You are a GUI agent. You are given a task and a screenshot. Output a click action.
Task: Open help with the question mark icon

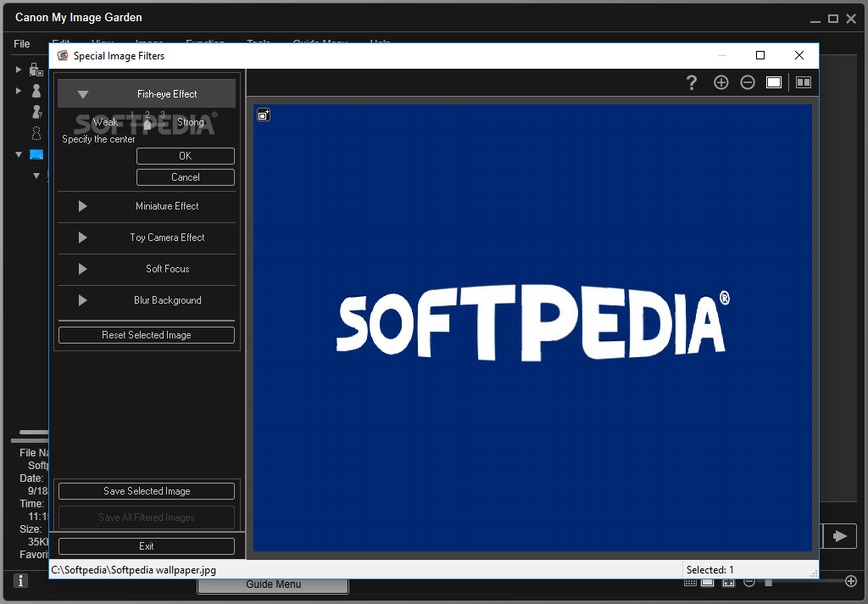point(692,82)
